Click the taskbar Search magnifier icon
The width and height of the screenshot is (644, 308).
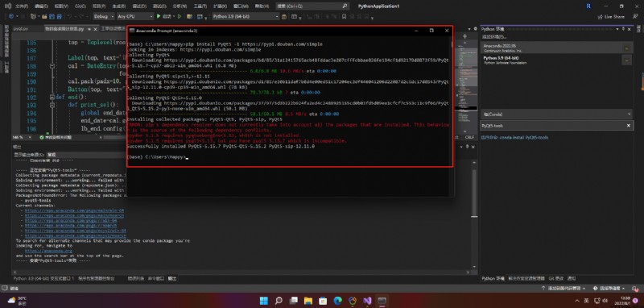pos(279,301)
